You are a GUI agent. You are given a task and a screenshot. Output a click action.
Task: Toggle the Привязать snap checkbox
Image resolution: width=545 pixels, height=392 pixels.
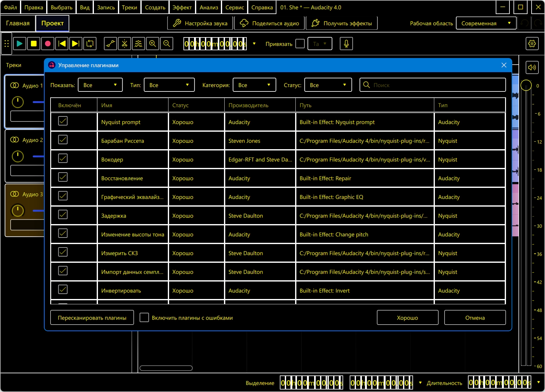click(300, 44)
